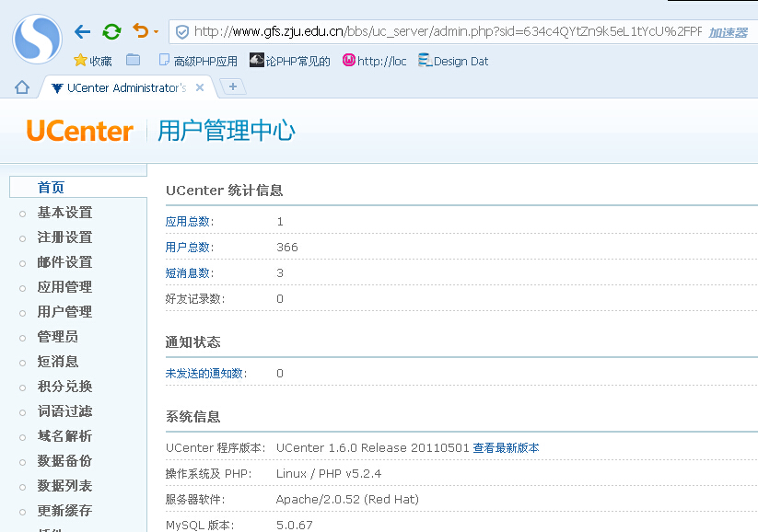Click the MySQL version 5.0.67 value
Screen dimensions: 758x532
tap(295, 525)
